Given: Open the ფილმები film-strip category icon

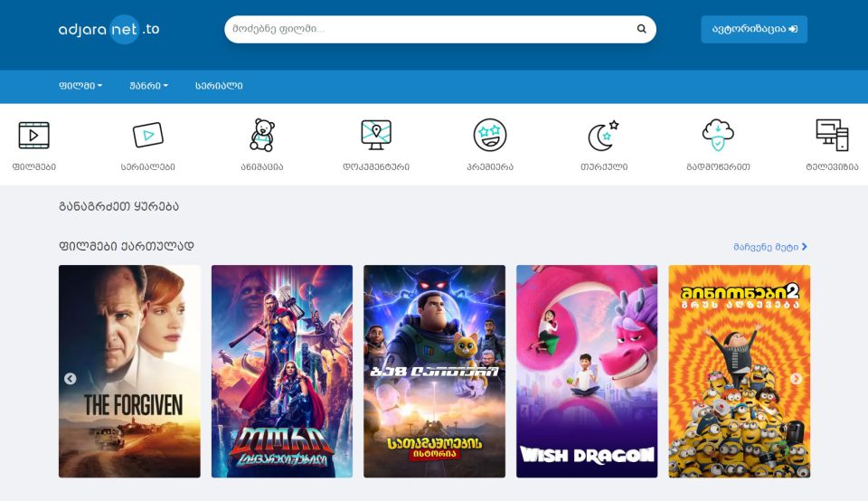Looking at the screenshot, I should [34, 136].
